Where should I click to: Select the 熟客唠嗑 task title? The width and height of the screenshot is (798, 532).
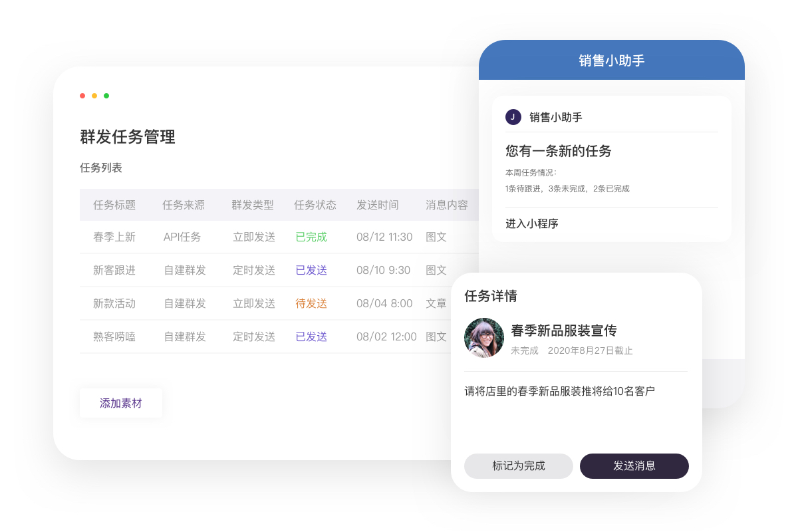pyautogui.click(x=114, y=336)
